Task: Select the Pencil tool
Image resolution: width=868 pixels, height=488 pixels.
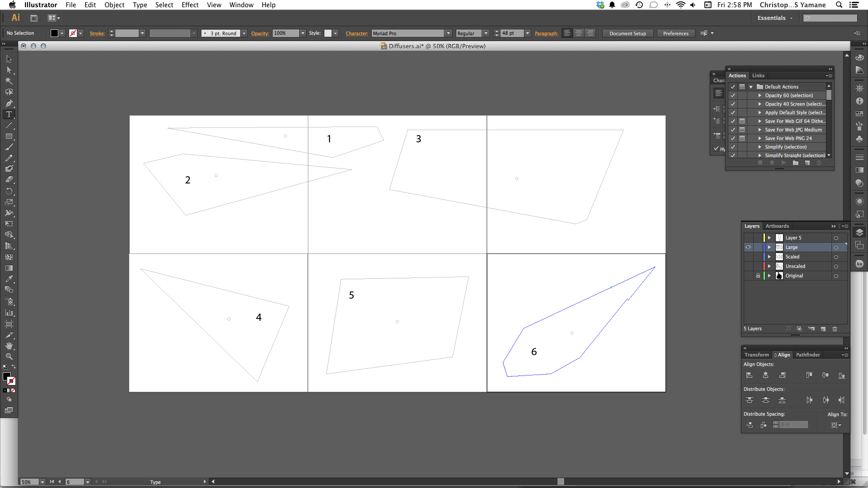Action: [9, 158]
